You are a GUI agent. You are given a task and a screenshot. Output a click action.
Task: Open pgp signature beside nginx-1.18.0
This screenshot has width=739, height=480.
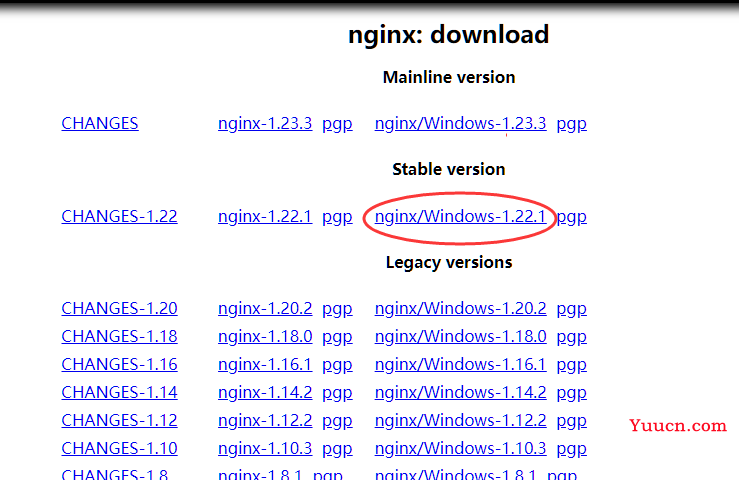[337, 337]
